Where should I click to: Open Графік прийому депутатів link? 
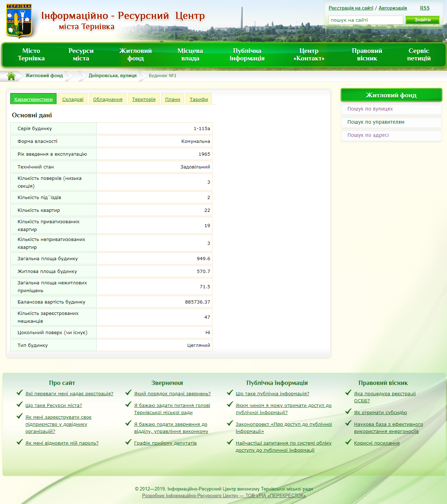(165, 443)
